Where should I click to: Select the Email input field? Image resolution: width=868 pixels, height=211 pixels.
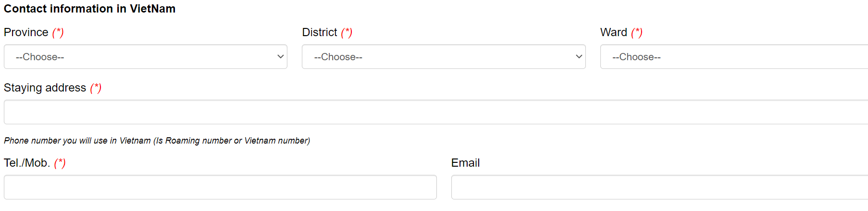click(x=659, y=187)
